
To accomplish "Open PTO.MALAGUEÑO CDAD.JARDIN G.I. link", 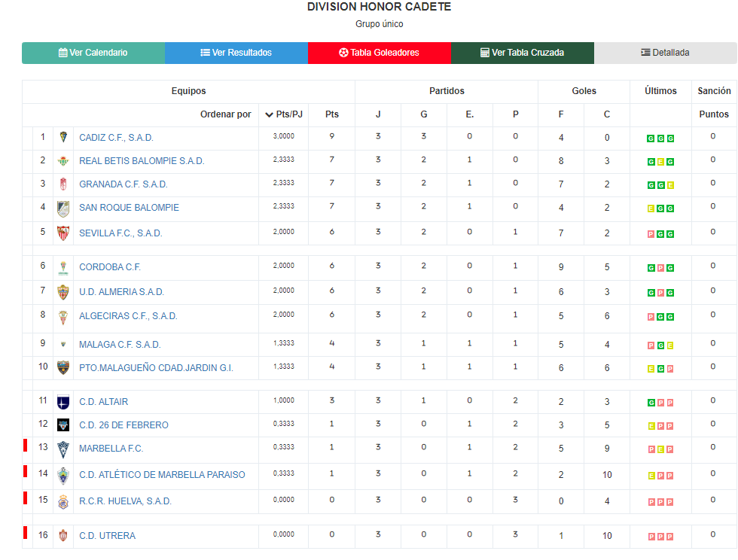I will (157, 368).
